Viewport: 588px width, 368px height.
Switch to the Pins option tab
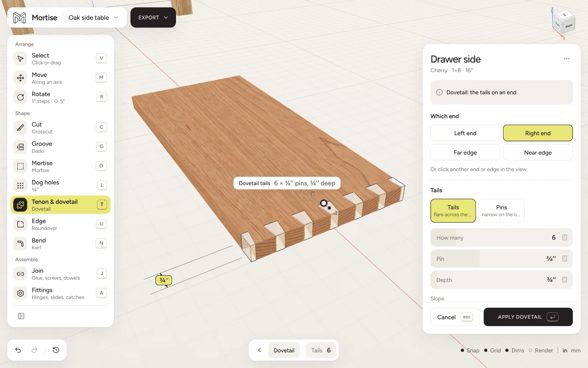501,210
